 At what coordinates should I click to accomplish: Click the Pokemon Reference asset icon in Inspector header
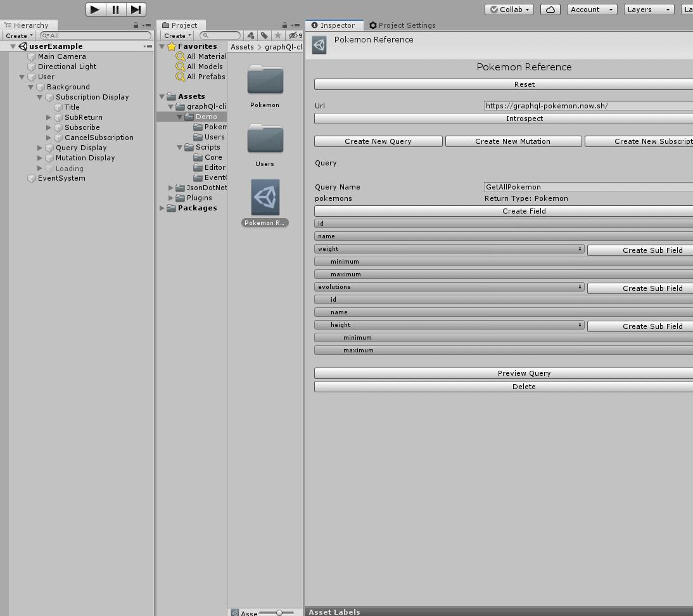click(319, 45)
